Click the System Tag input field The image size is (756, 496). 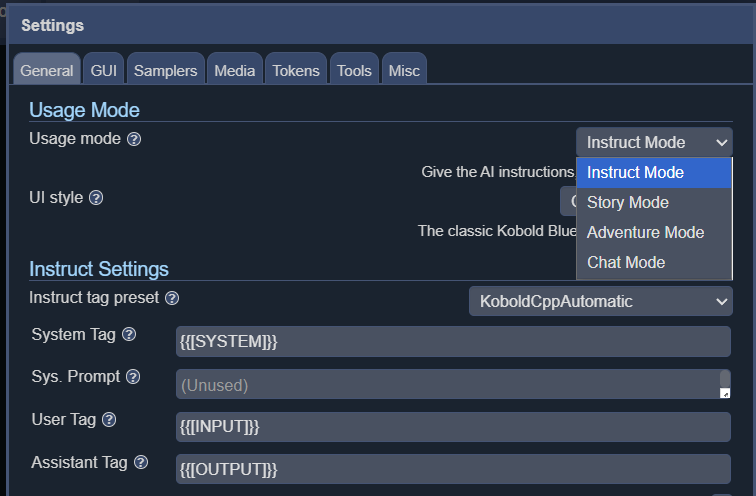pyautogui.click(x=453, y=341)
